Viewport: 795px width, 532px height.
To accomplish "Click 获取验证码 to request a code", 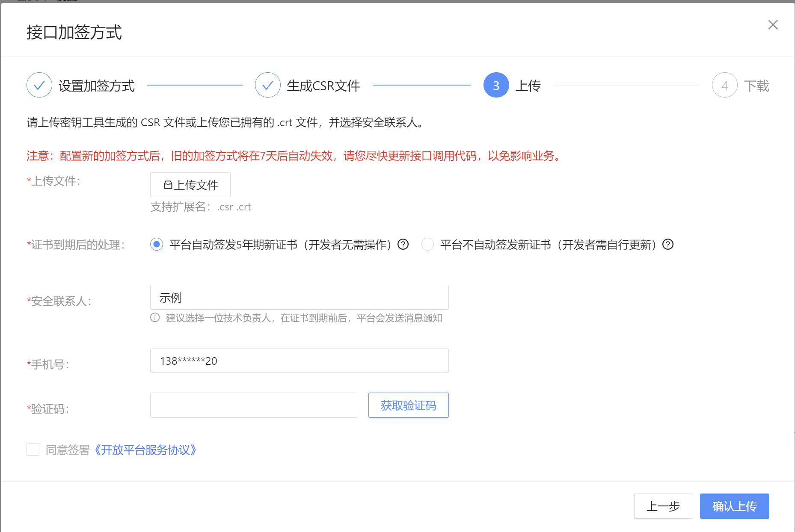I will 408,405.
